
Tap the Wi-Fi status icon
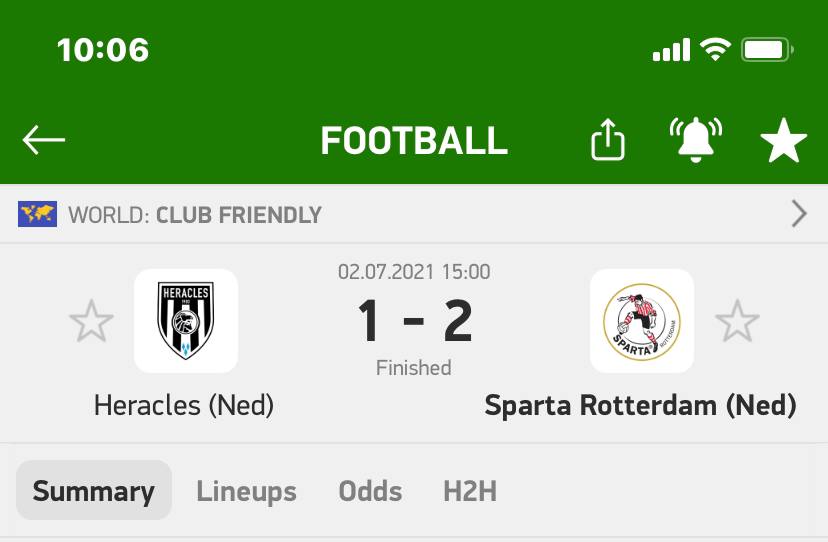click(716, 50)
